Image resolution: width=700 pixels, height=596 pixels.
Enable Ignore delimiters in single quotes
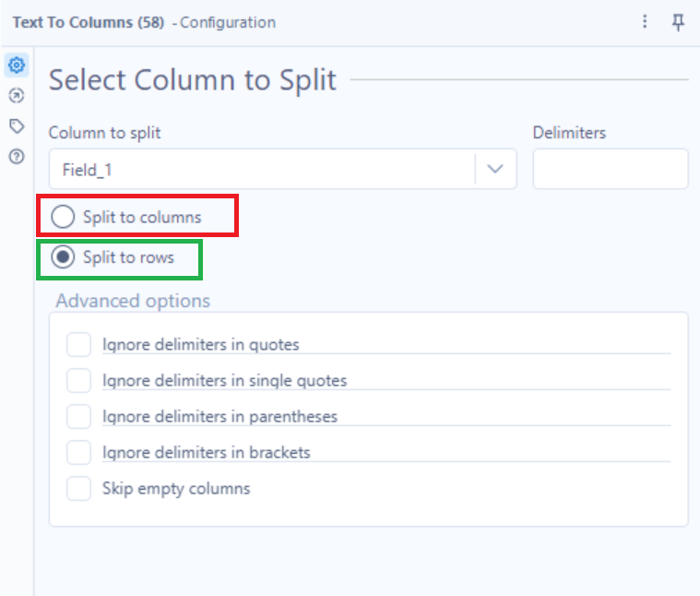click(x=79, y=380)
